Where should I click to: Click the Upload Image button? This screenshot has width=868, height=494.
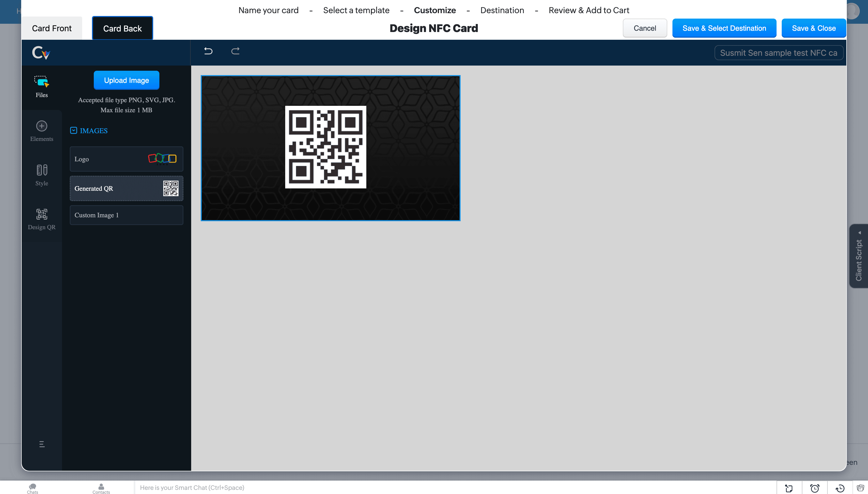(126, 81)
